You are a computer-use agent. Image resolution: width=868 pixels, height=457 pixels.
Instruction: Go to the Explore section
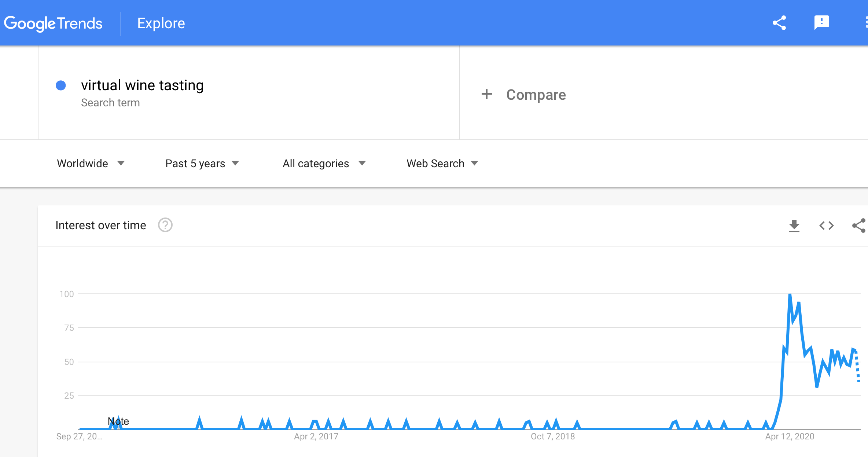pyautogui.click(x=161, y=23)
